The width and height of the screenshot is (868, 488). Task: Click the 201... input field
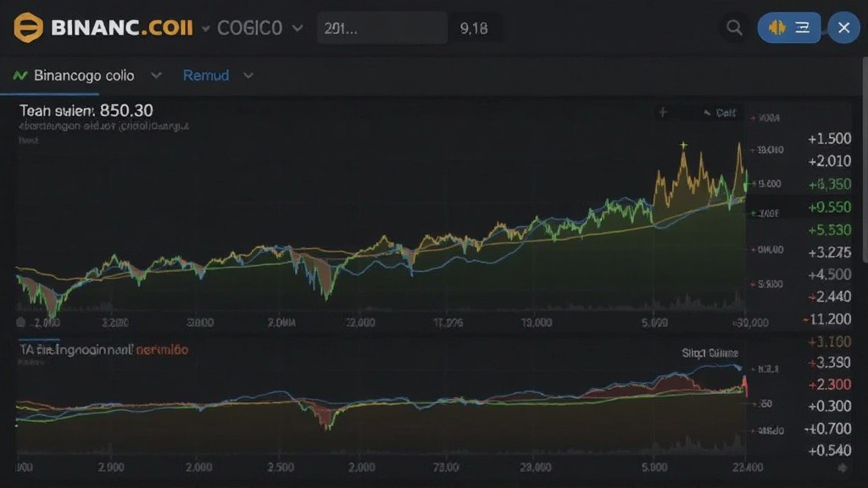382,28
